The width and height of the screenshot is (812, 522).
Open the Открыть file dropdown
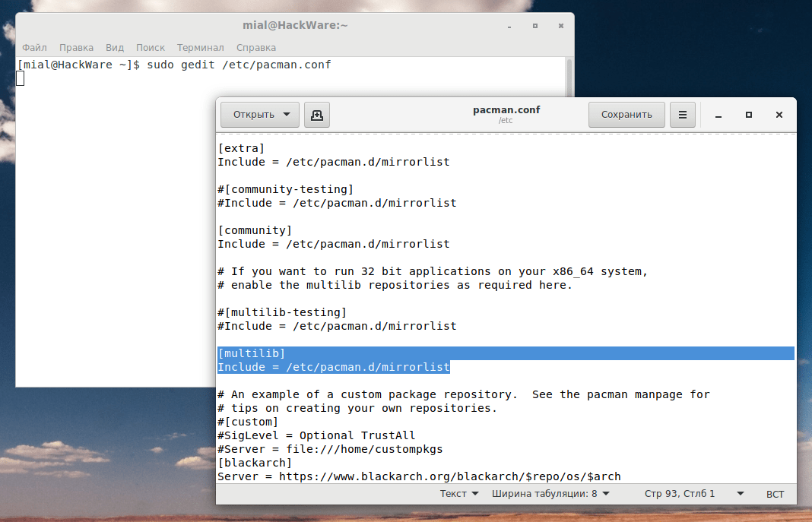click(x=259, y=115)
